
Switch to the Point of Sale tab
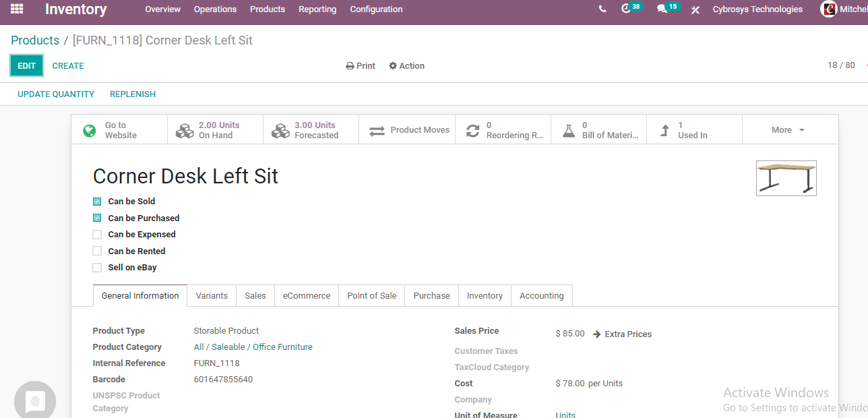(x=372, y=296)
